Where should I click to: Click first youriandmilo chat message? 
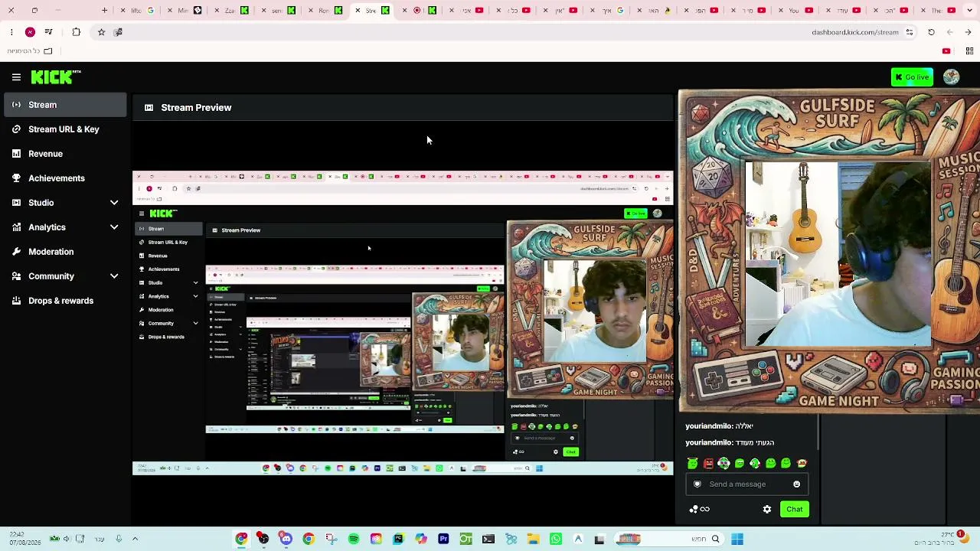(x=719, y=426)
